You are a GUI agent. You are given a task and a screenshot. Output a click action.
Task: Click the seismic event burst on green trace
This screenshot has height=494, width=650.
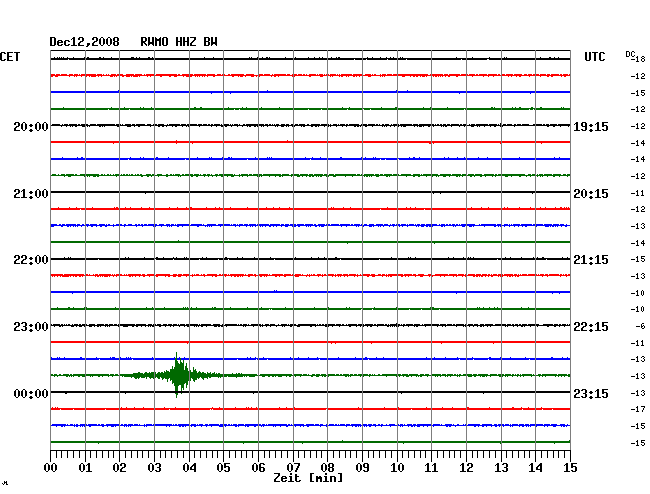click(x=179, y=375)
